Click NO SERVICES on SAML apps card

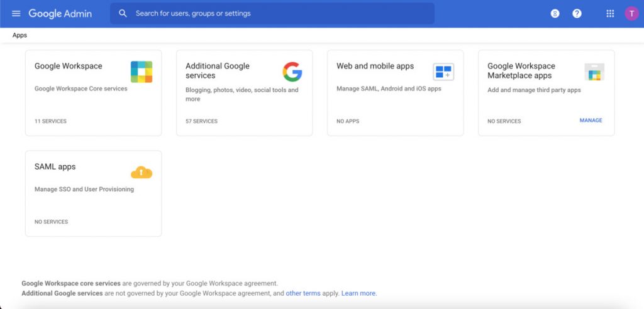(x=52, y=222)
